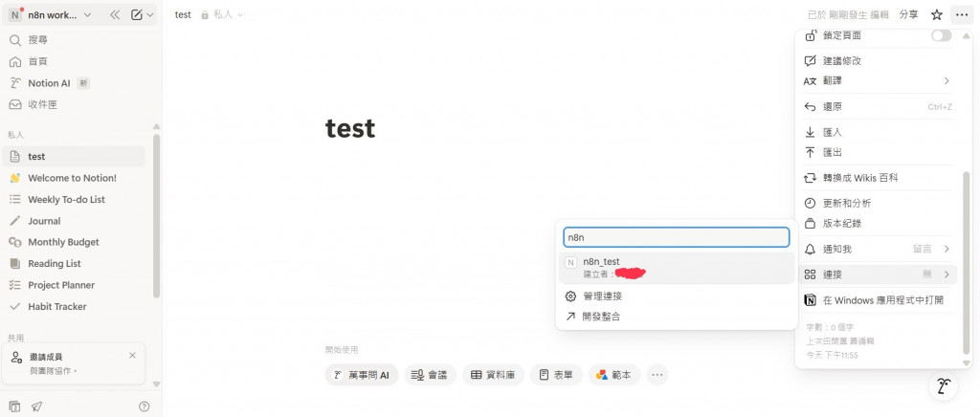Expand 通知我 notify me submenu
This screenshot has height=417, width=980.
tap(877, 249)
